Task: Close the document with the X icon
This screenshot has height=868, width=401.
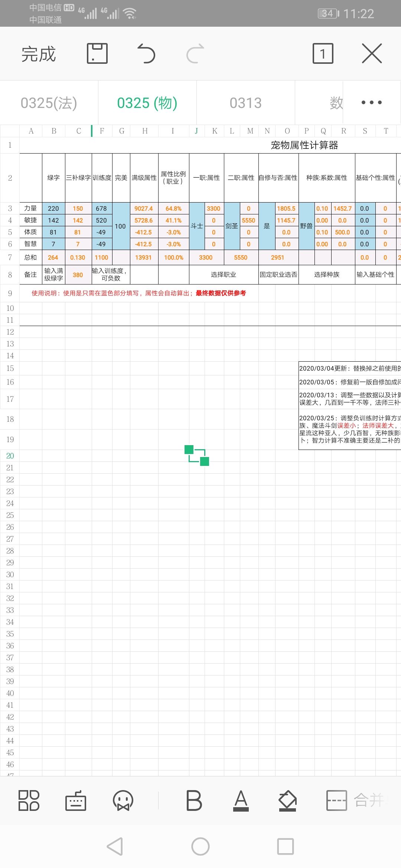Action: pyautogui.click(x=372, y=53)
